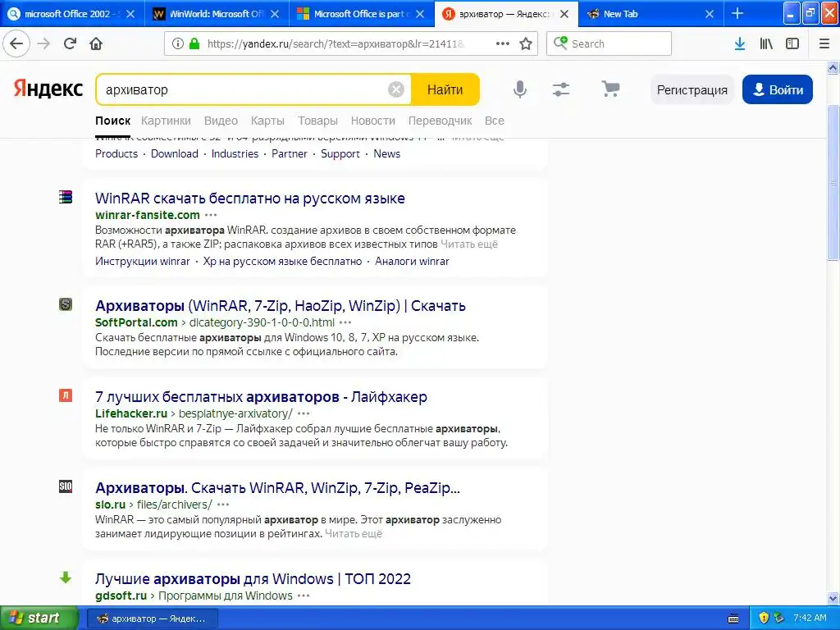
Task: Click the slo.ru result favicon
Action: (x=66, y=486)
